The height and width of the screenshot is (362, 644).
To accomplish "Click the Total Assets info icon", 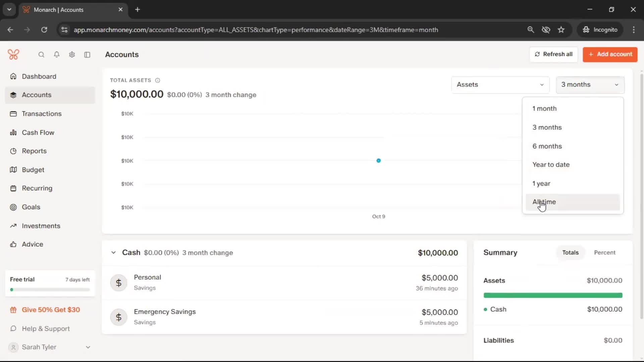I will point(158,80).
